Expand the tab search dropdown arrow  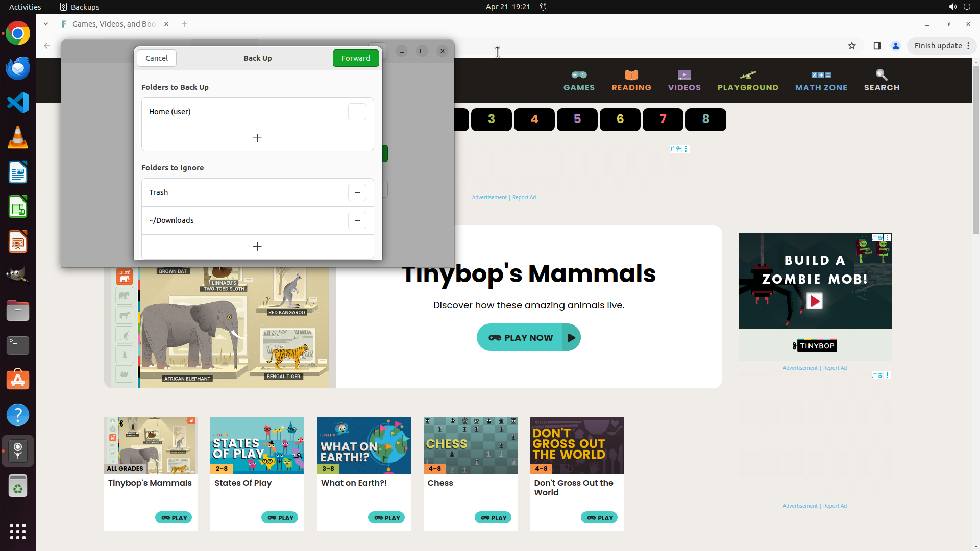tap(46, 24)
